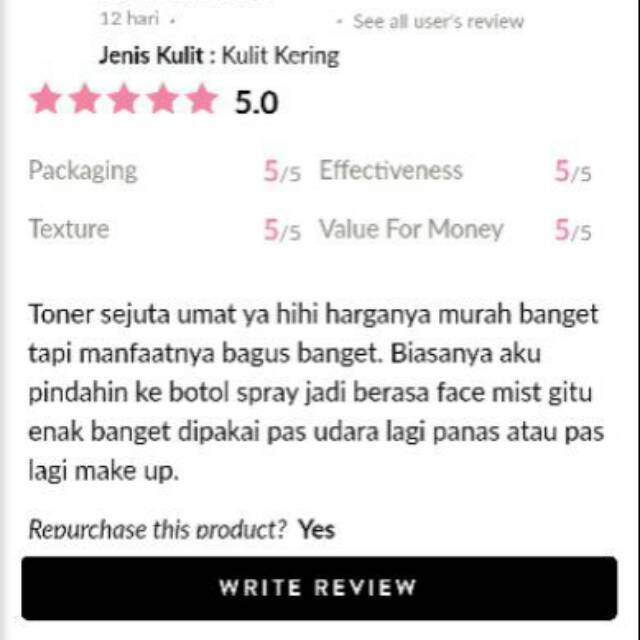Click the Value For Money 5/5 score
Screen dimensions: 640x640
tap(573, 230)
